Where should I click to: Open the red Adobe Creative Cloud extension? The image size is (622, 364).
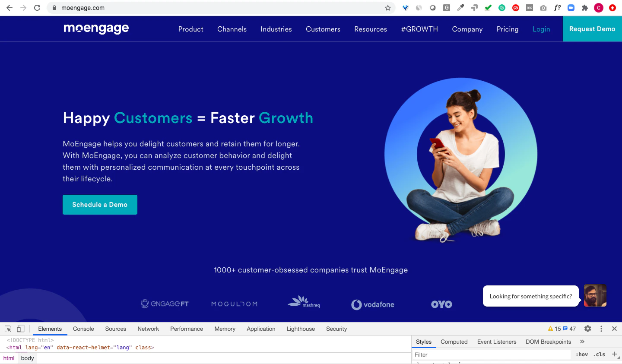pyautogui.click(x=516, y=8)
